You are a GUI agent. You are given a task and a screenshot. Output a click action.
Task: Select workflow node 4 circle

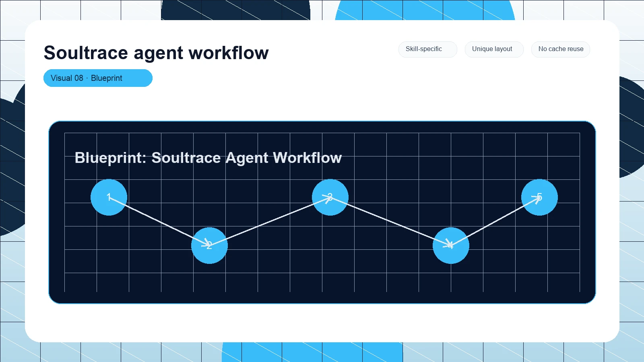point(451,245)
